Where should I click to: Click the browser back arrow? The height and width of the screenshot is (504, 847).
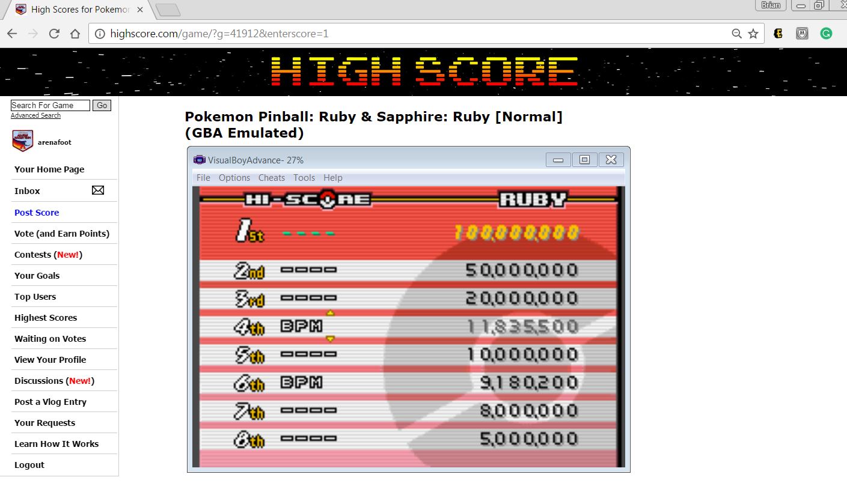(x=12, y=34)
